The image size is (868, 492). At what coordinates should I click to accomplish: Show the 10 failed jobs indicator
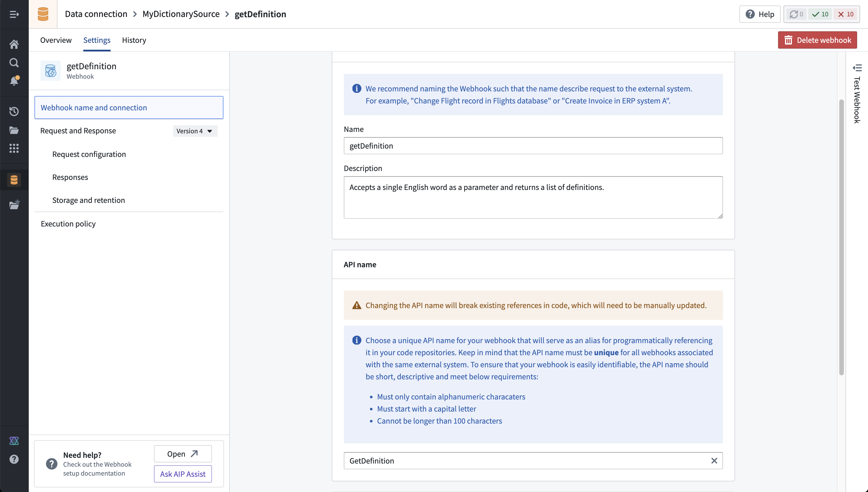point(846,14)
